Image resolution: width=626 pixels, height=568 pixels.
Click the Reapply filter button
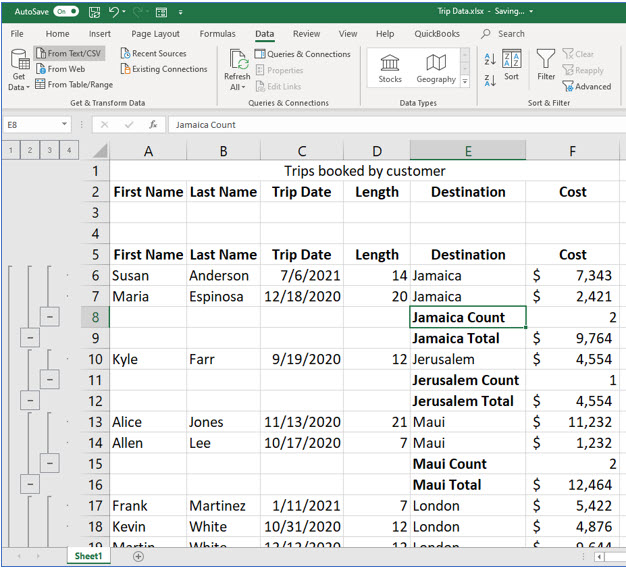(583, 70)
